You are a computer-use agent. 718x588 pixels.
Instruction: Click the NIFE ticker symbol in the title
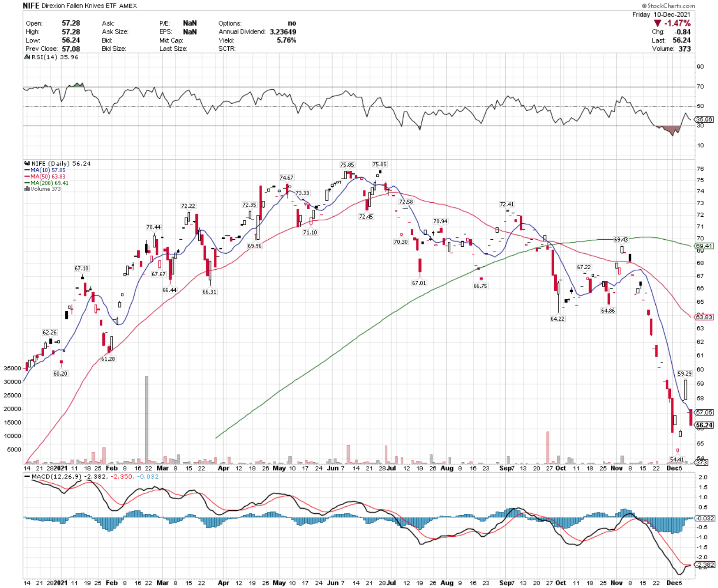(x=31, y=6)
